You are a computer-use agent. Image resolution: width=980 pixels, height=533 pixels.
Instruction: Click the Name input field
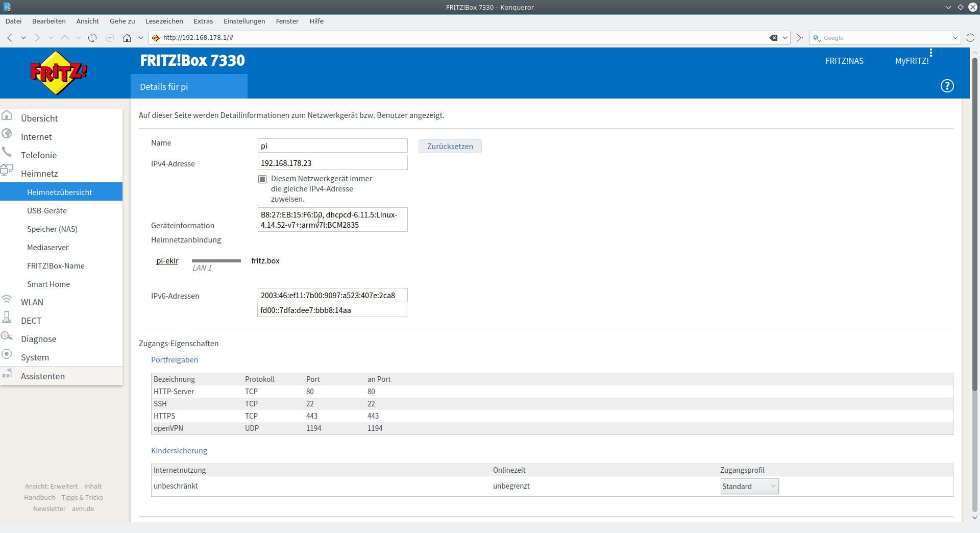coord(332,146)
